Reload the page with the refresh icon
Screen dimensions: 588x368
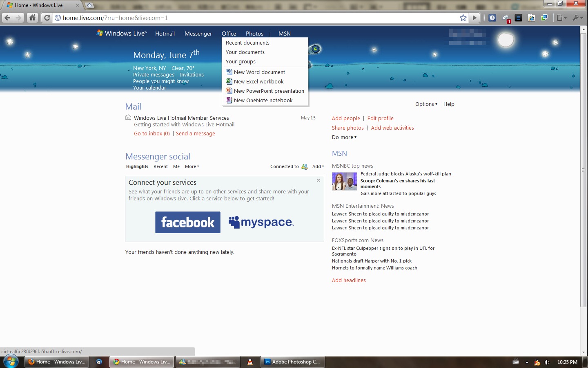(x=47, y=18)
